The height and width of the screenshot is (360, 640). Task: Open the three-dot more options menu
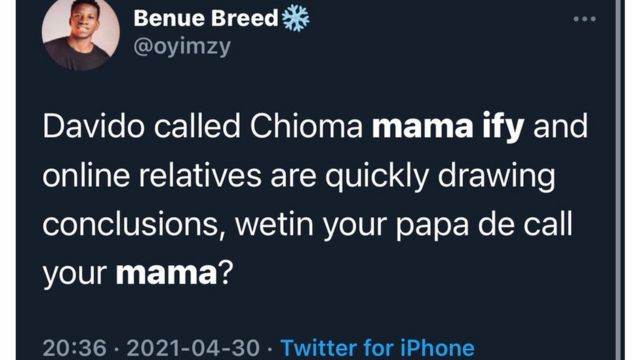point(584,19)
